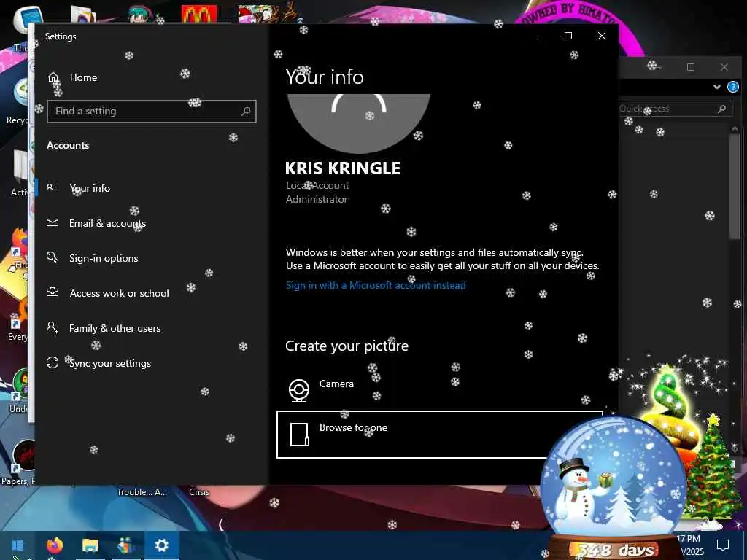
Task: Click the Crisis desktop icon label
Action: [x=199, y=492]
